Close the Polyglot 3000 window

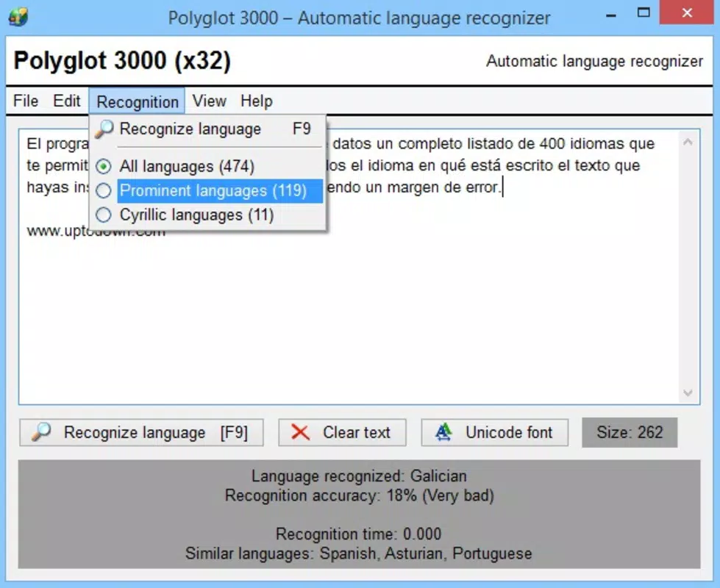(687, 12)
